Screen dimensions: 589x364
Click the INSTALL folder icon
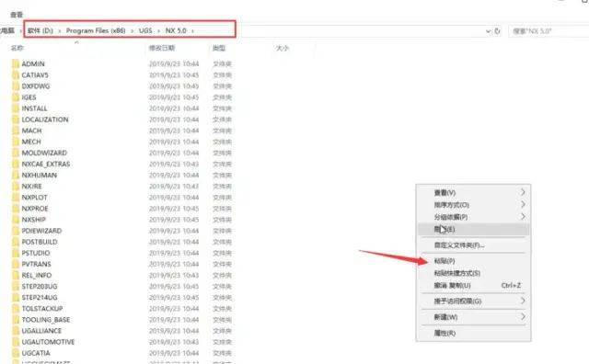pos(16,108)
